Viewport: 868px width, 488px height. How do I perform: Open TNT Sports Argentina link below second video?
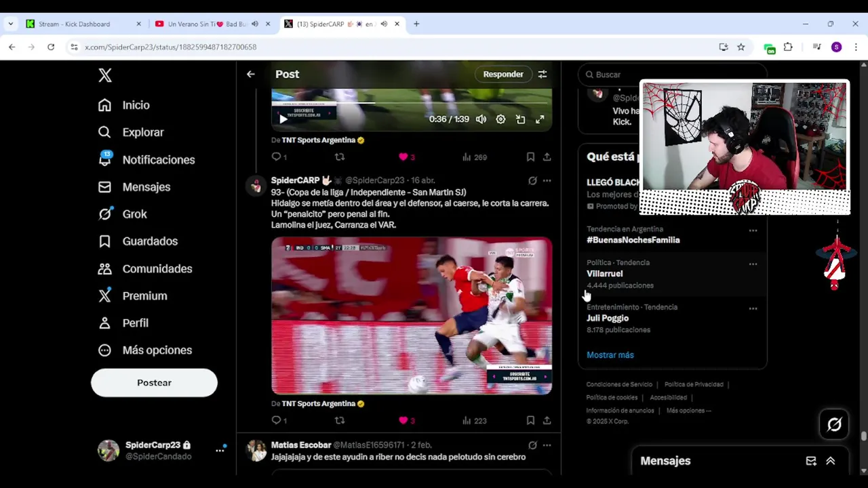coord(323,403)
